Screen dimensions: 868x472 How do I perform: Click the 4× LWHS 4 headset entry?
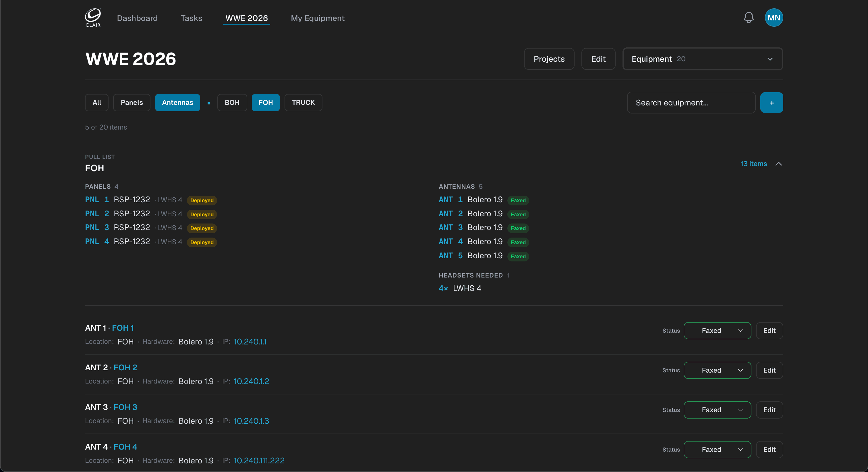click(x=460, y=289)
